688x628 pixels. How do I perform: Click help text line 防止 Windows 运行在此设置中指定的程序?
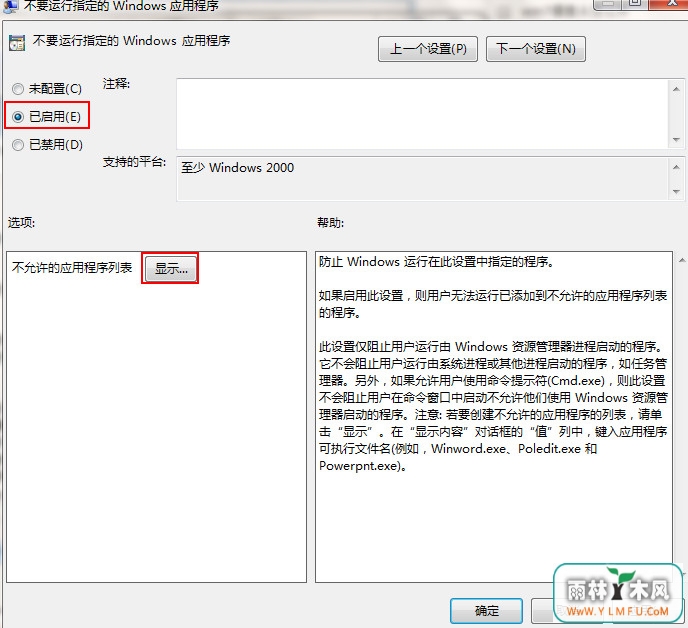[436, 262]
